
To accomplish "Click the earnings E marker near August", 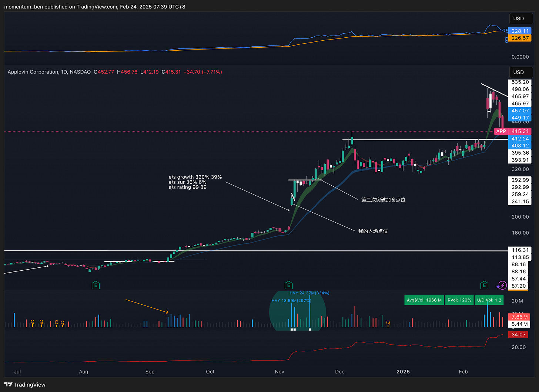I will (96, 285).
